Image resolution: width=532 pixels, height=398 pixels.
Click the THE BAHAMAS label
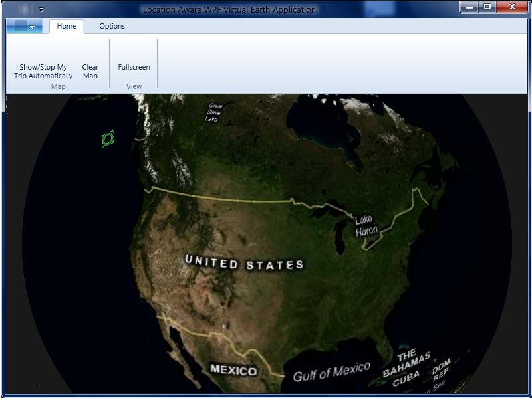click(406, 363)
